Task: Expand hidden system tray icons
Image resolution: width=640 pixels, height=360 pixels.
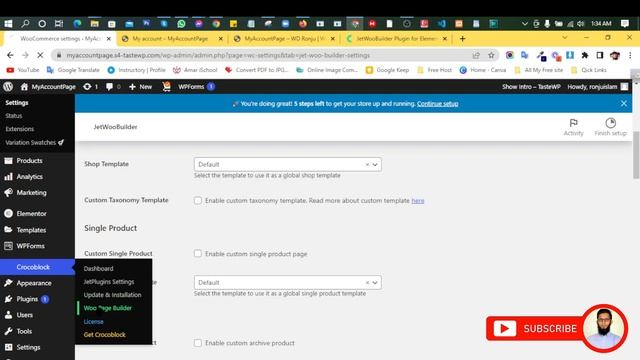Action: point(524,24)
